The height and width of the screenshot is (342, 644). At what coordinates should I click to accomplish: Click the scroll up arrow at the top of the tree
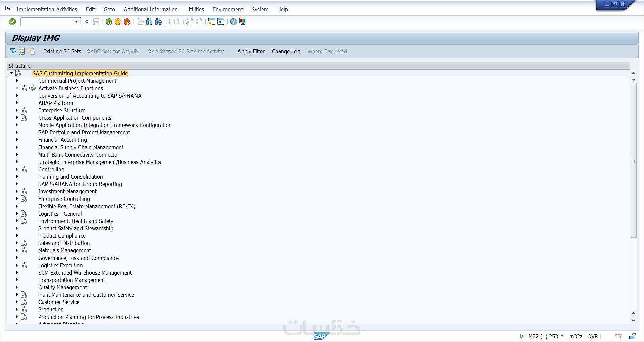pos(633,73)
